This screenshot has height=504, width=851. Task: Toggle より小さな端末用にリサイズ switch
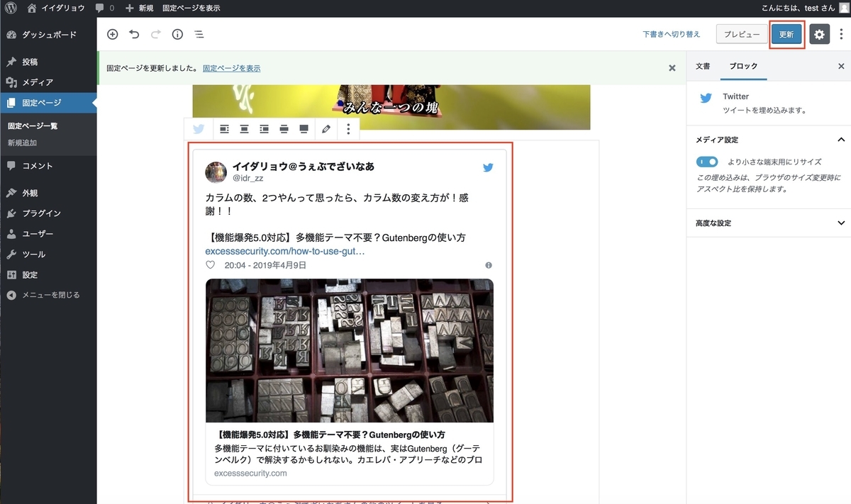coord(707,162)
